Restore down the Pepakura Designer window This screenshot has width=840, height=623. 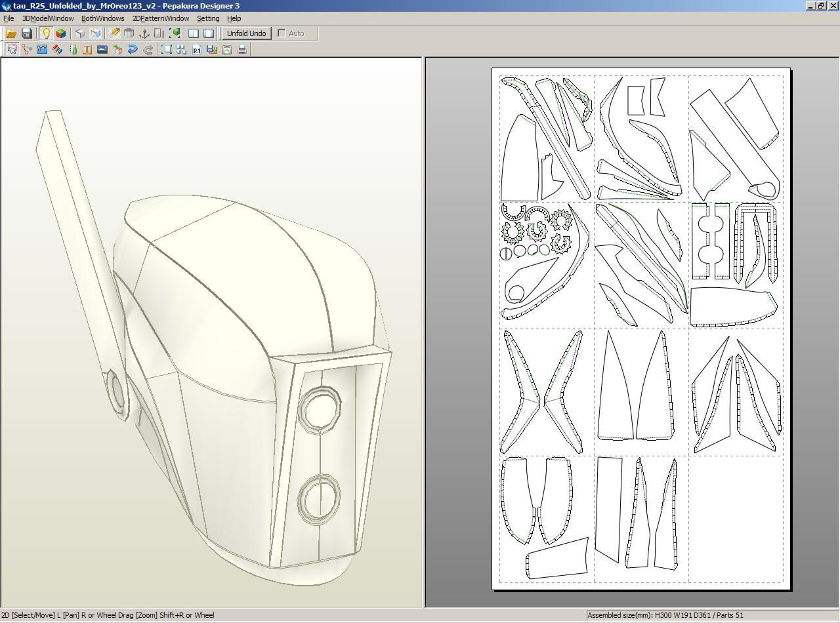coord(821,6)
